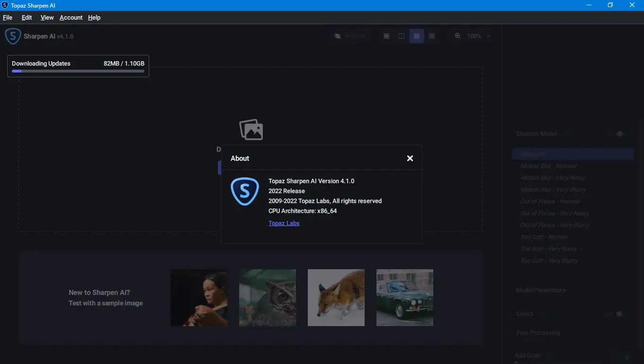644x364 pixels.
Task: Load the green car sample image
Action: [x=405, y=298]
